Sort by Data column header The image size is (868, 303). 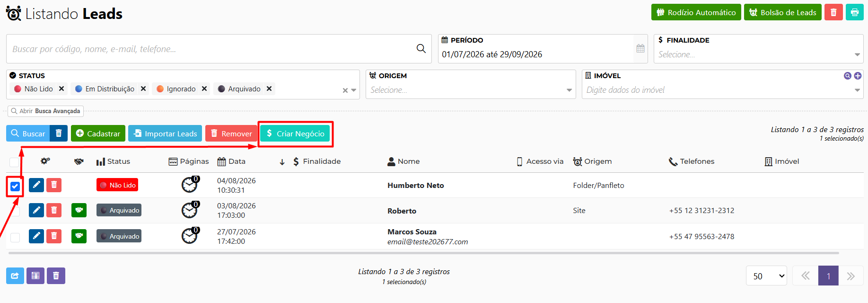[231, 161]
